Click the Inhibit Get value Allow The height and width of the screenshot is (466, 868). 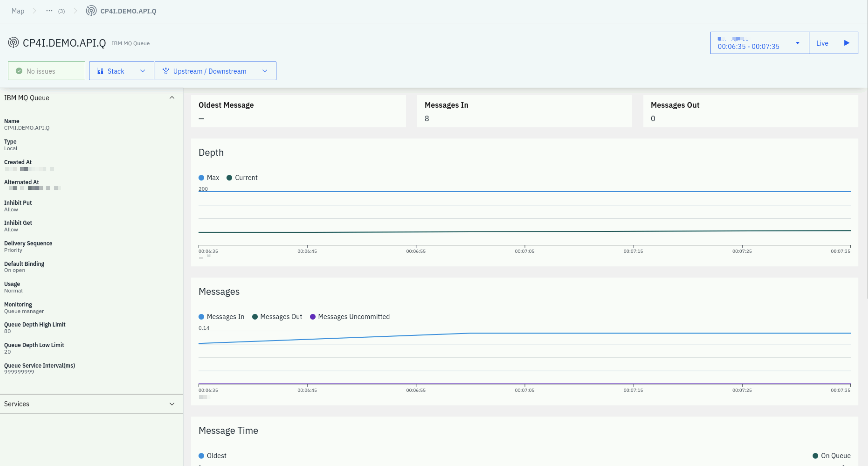pyautogui.click(x=11, y=230)
